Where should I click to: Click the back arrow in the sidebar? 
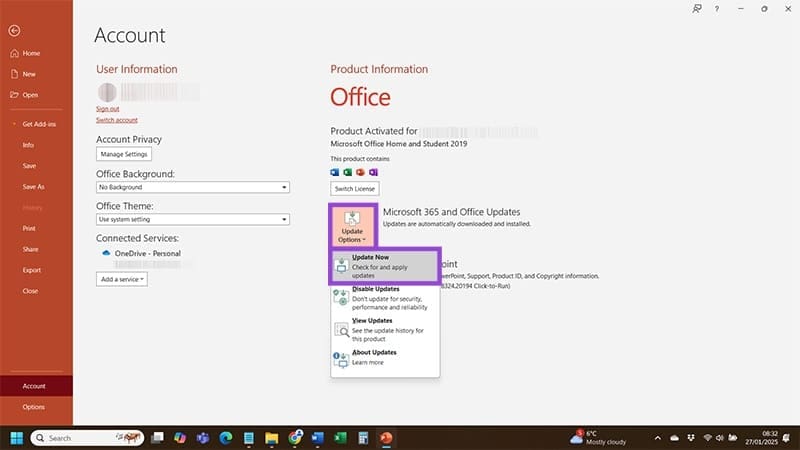(x=14, y=30)
